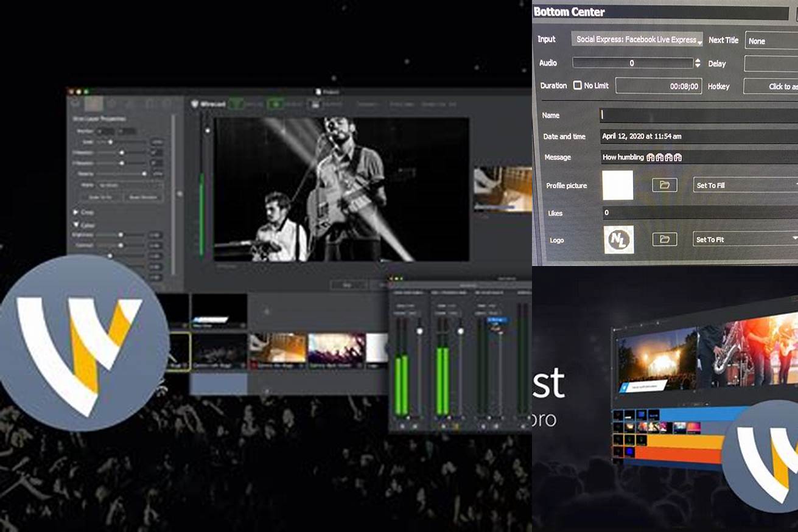Click the preview volume fader knob
This screenshot has width=798, height=532.
(208, 130)
